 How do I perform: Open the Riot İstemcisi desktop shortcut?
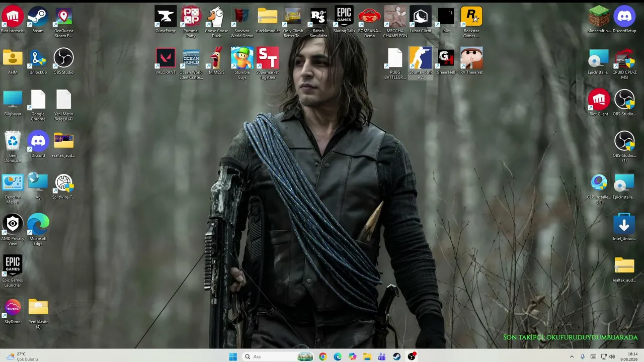pos(13,20)
